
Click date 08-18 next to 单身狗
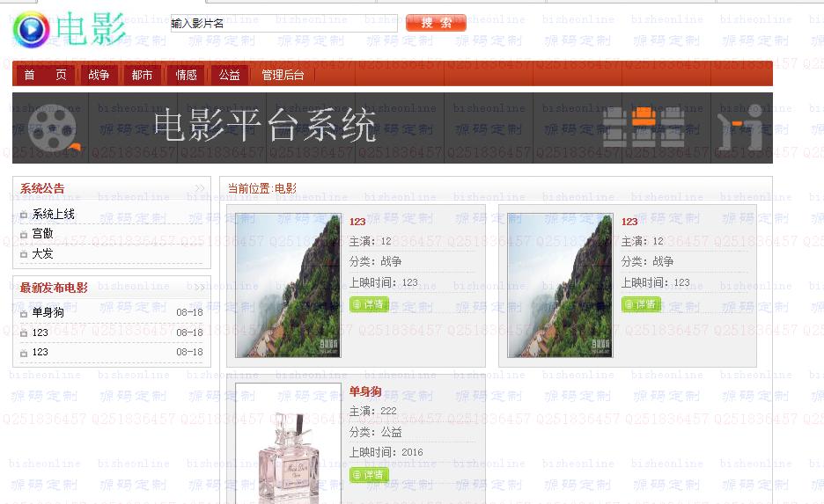pyautogui.click(x=189, y=312)
